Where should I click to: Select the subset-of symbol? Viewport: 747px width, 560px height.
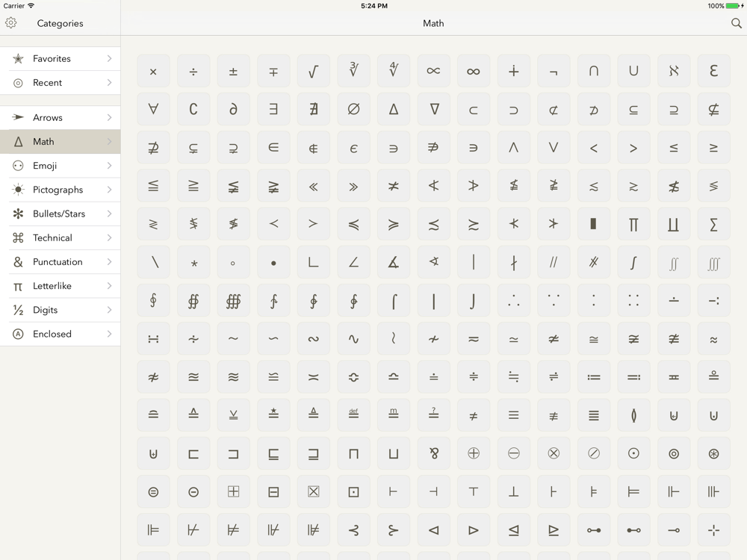pos(474,110)
